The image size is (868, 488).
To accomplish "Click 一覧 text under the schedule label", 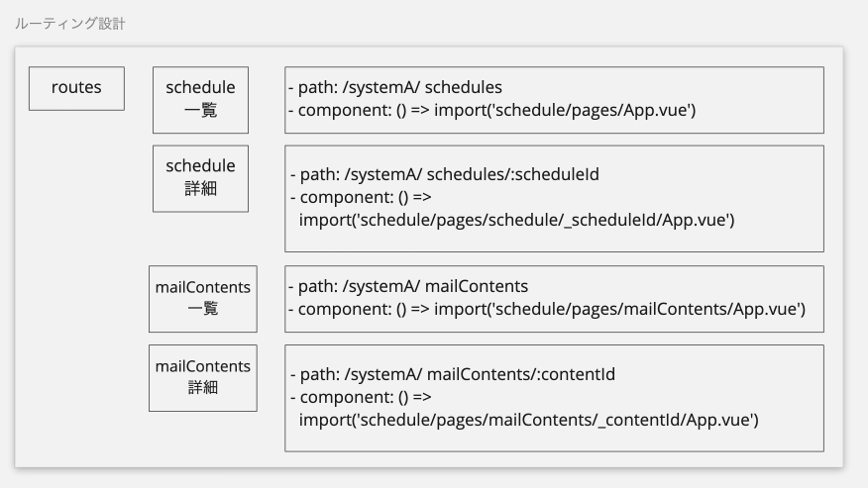I will 200,110.
